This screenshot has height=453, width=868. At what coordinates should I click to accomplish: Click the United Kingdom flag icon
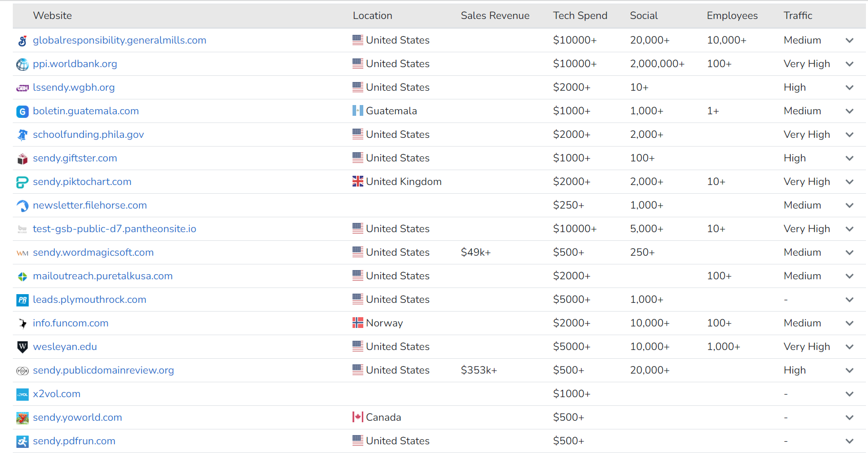point(358,181)
